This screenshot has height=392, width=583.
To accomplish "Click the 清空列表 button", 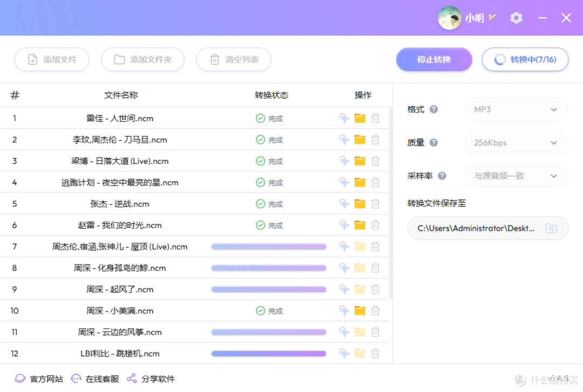I will (x=234, y=59).
